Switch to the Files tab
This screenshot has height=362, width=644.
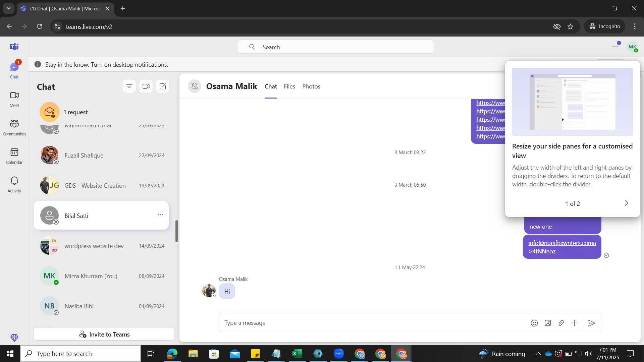click(x=289, y=86)
